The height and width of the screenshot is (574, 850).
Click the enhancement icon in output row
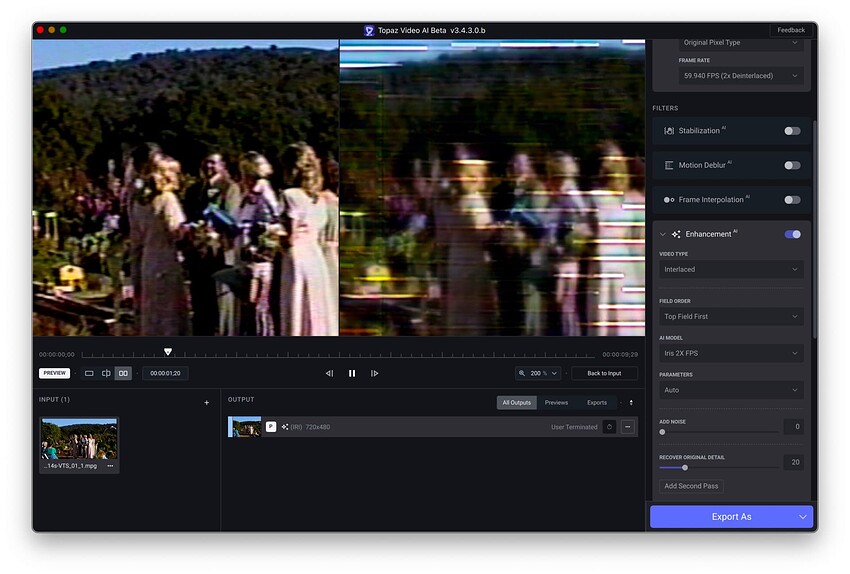click(285, 427)
